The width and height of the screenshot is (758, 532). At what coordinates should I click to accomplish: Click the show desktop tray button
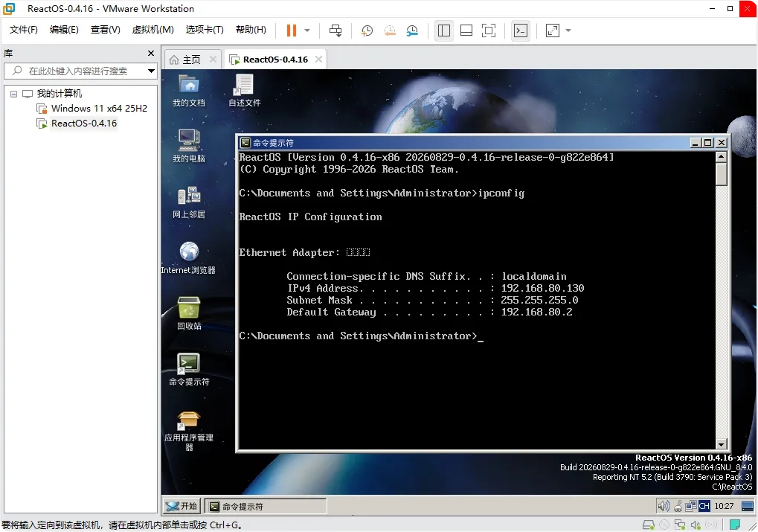coord(748,507)
